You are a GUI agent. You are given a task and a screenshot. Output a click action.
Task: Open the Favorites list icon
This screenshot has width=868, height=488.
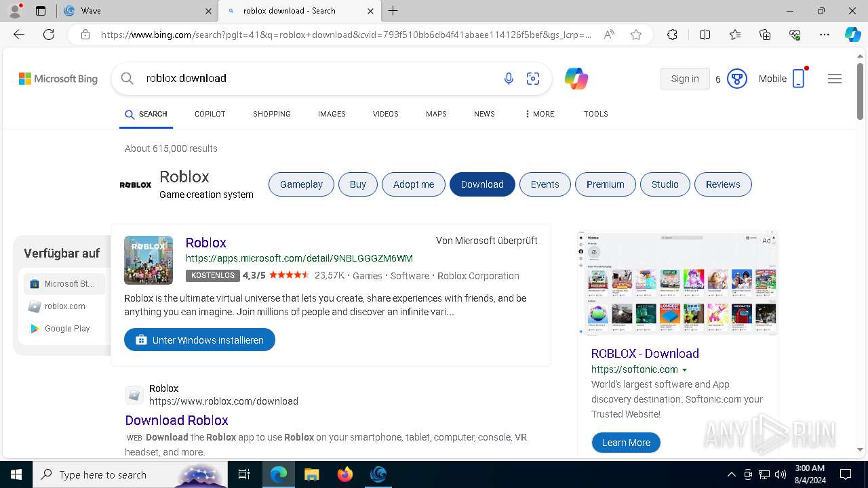coord(735,35)
